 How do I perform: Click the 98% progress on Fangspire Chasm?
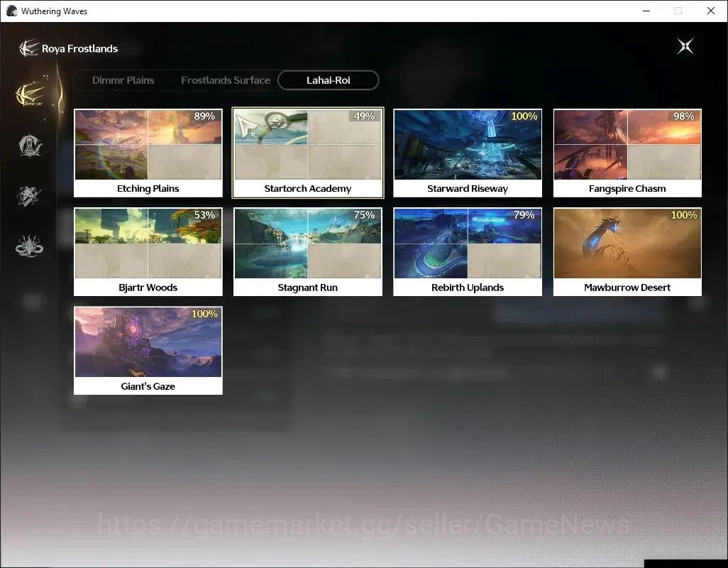[683, 116]
